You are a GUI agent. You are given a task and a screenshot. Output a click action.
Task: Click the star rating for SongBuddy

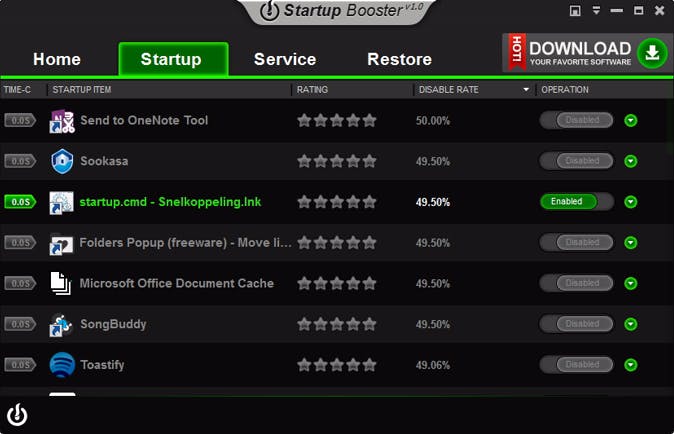coord(337,324)
